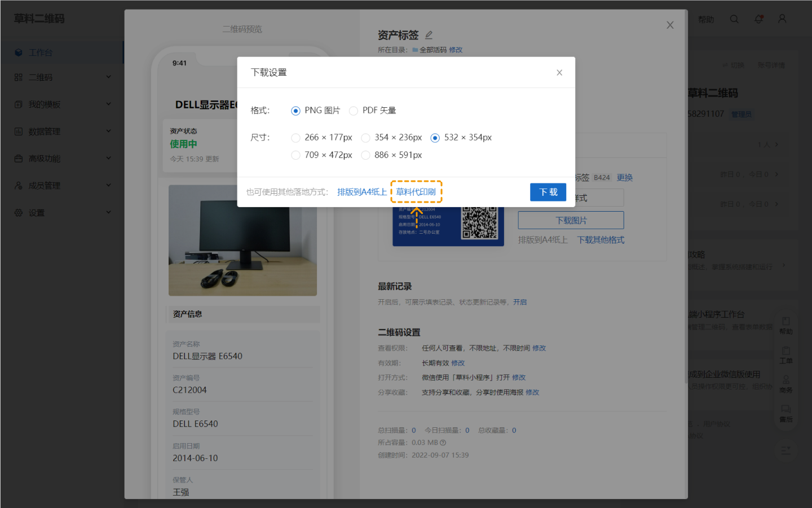812x508 pixels.
Task: Expand the 二维码 sidebar menu chevron
Action: coord(108,77)
